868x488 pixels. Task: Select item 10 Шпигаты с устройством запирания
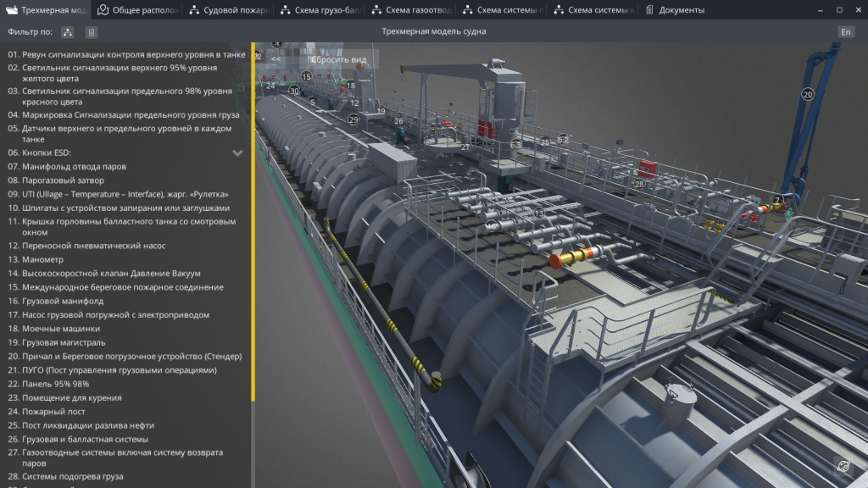coord(119,208)
